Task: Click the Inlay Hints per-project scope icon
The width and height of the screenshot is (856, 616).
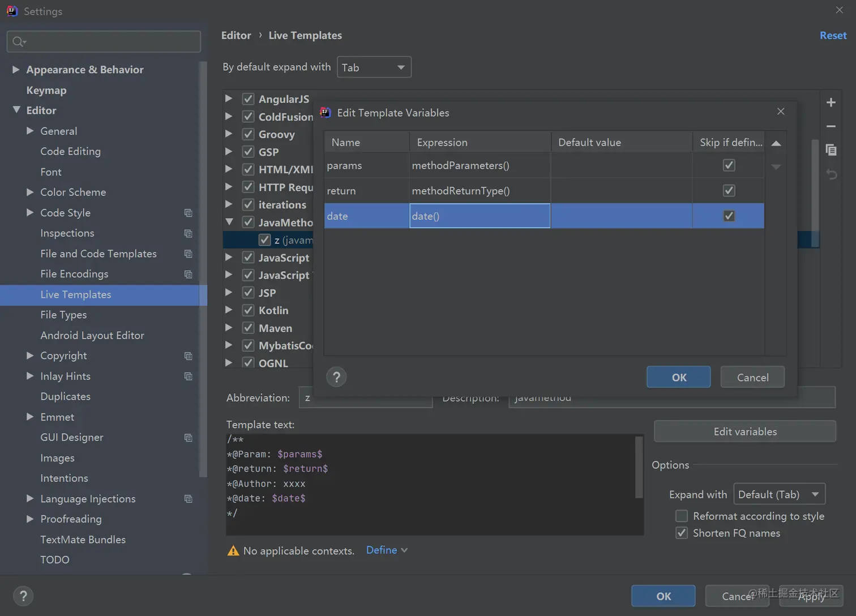Action: pyautogui.click(x=189, y=377)
